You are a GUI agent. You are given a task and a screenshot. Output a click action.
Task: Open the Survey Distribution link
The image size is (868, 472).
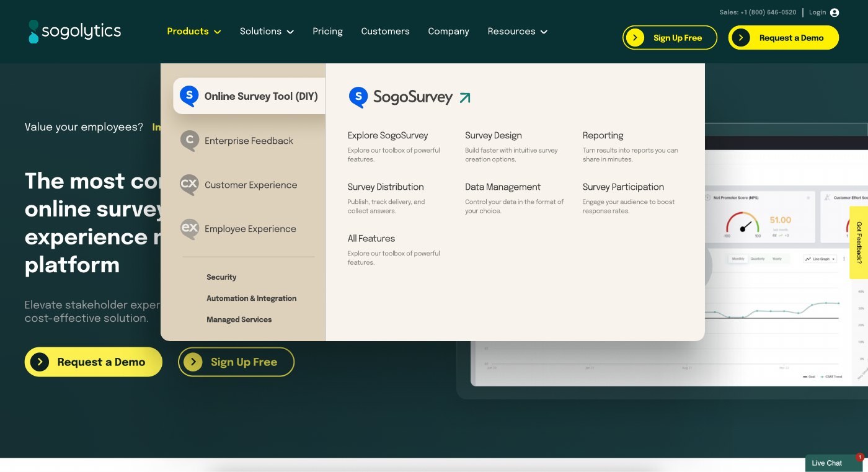[386, 187]
